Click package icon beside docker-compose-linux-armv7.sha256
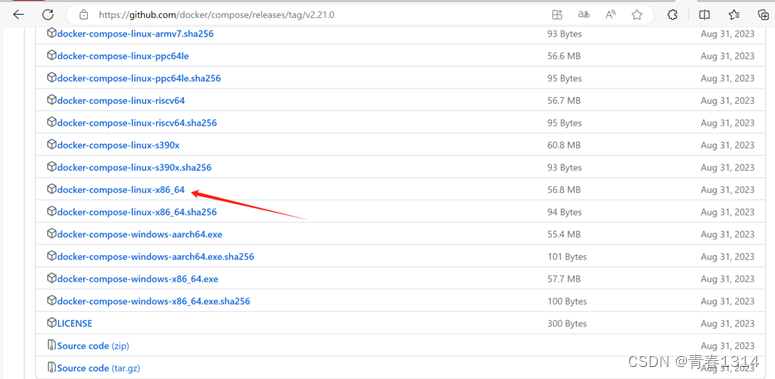The height and width of the screenshot is (379, 775). coord(51,33)
